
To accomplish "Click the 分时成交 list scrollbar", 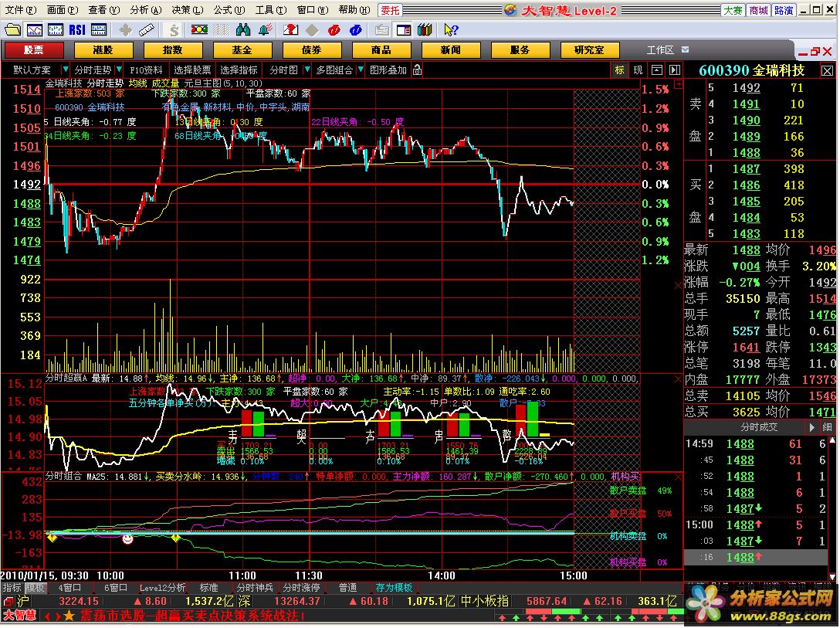I will point(832,508).
